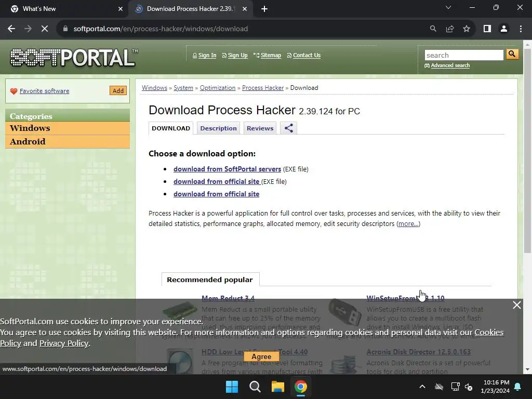Open the Chrome profile icon
Image resolution: width=532 pixels, height=399 pixels.
coord(504,29)
